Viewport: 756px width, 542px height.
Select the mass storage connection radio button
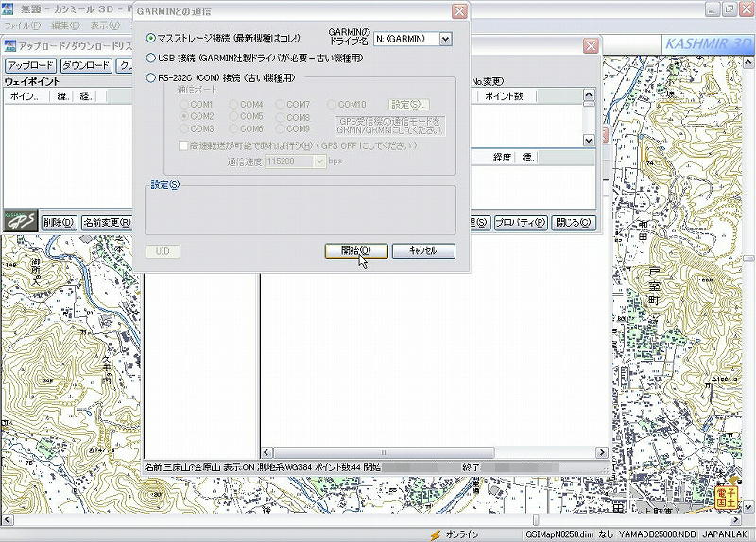coord(151,38)
